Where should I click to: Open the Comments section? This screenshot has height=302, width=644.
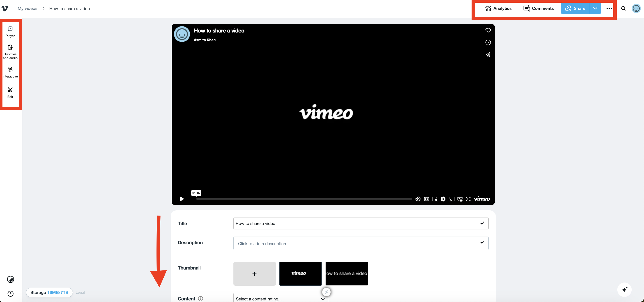click(x=539, y=9)
